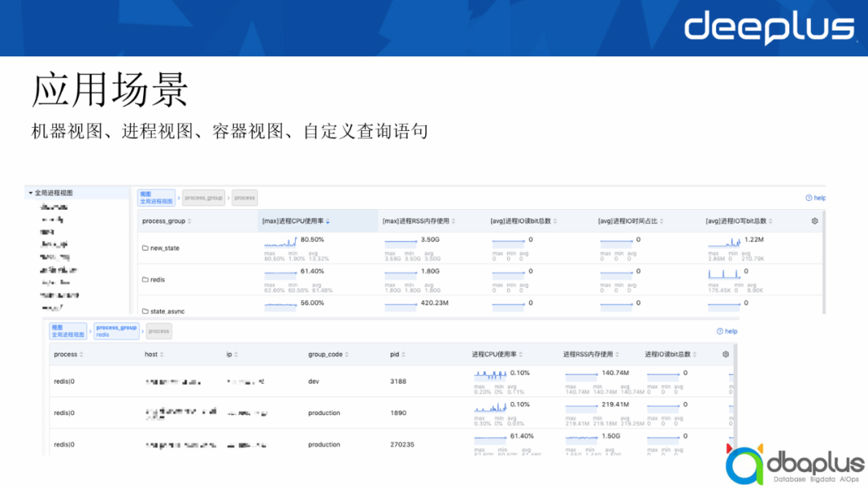Click CPU sparkline in pid 1890 row
The image size is (868, 489).
pyautogui.click(x=490, y=407)
